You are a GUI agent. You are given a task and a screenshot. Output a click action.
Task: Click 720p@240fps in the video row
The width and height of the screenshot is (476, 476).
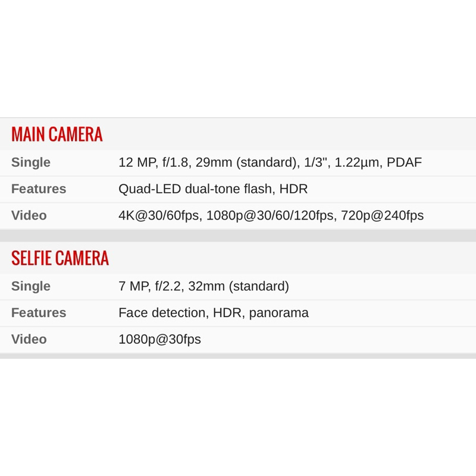pos(382,215)
